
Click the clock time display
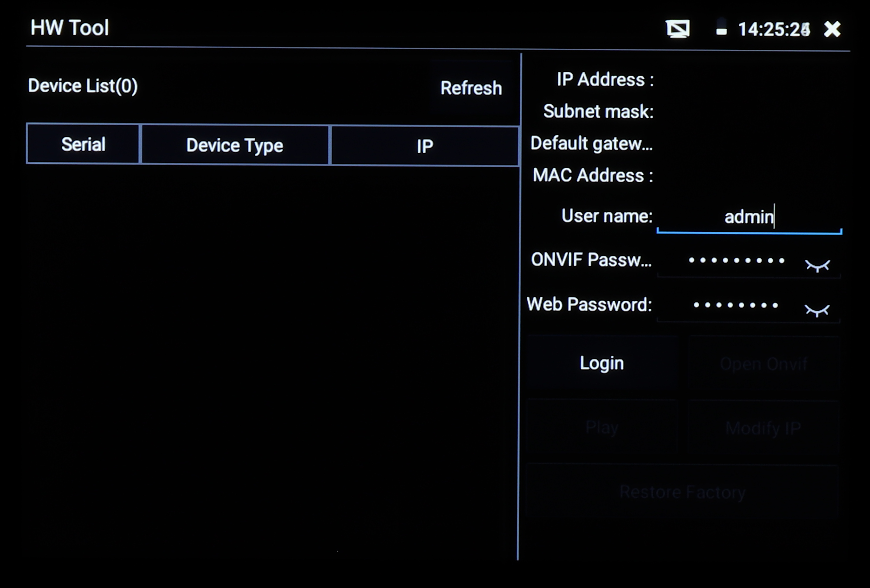(773, 29)
